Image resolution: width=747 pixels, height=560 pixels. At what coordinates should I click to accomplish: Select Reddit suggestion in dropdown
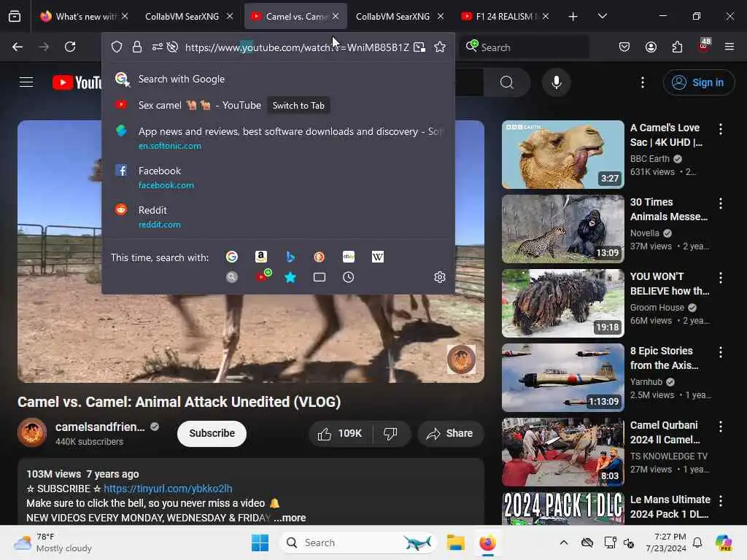coord(278,217)
